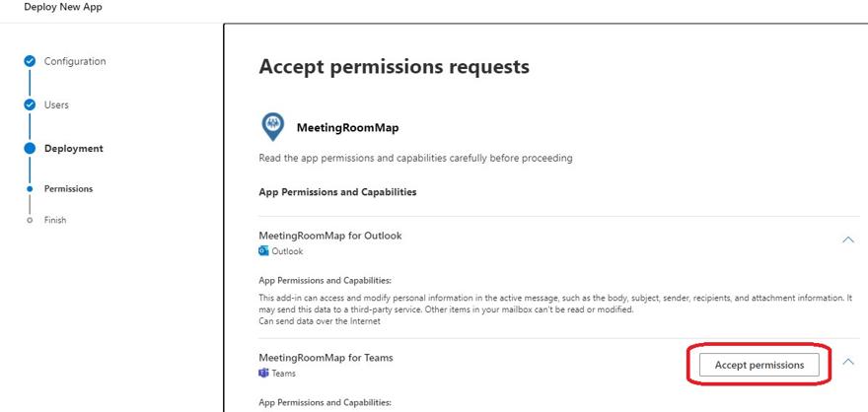
Task: Click the Users step checkmark icon
Action: point(30,104)
